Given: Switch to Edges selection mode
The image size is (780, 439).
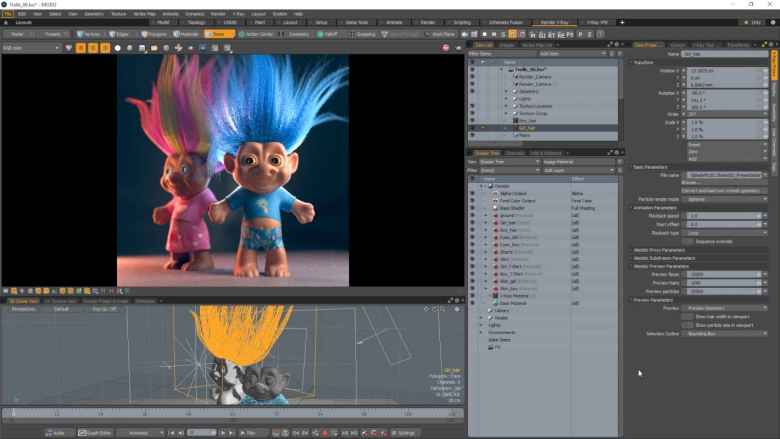Looking at the screenshot, I should point(120,34).
